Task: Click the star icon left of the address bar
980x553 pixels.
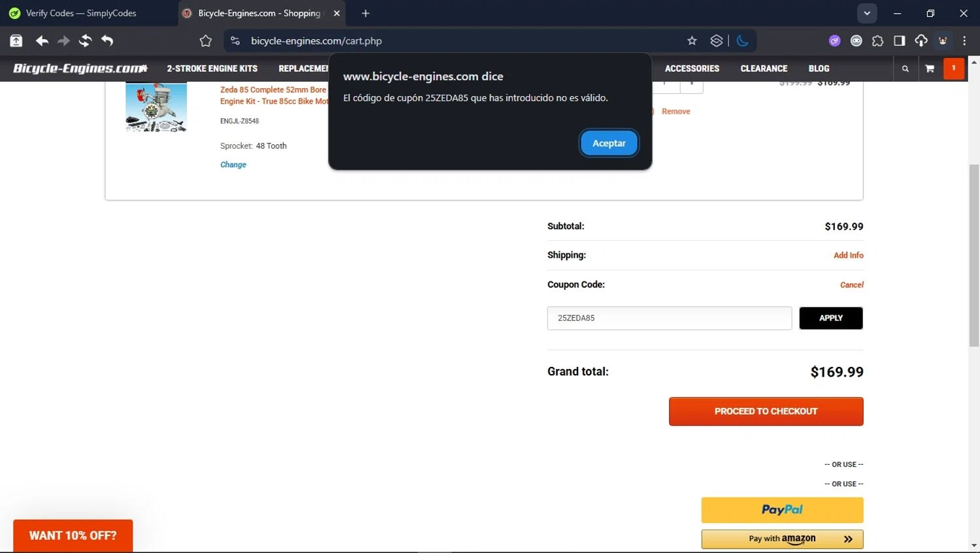Action: [x=206, y=40]
